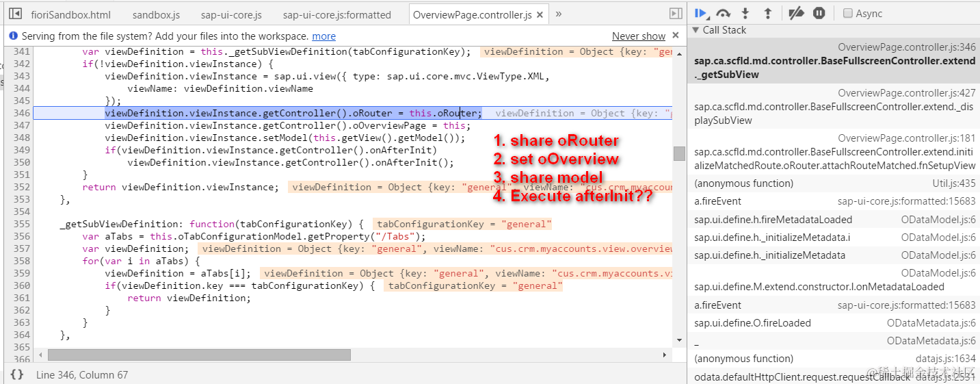Screen dimensions: 980x384
Task: Click the editor's horizontal scroll left arrow
Action: pos(40,355)
